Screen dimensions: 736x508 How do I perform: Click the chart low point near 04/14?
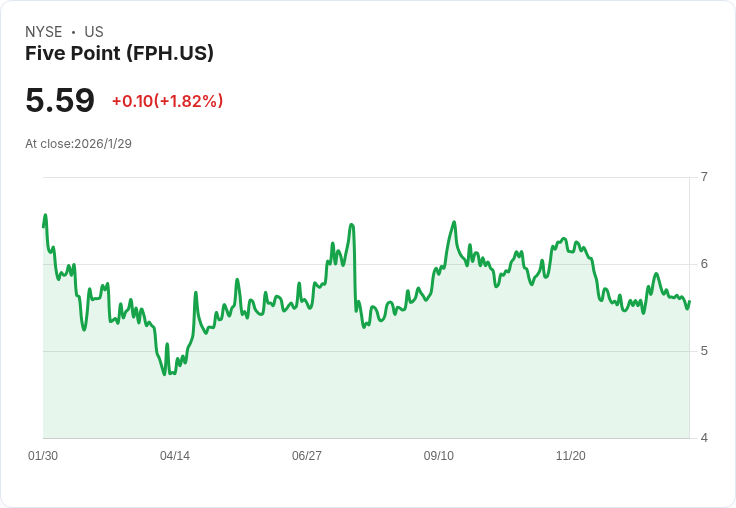pyautogui.click(x=165, y=374)
